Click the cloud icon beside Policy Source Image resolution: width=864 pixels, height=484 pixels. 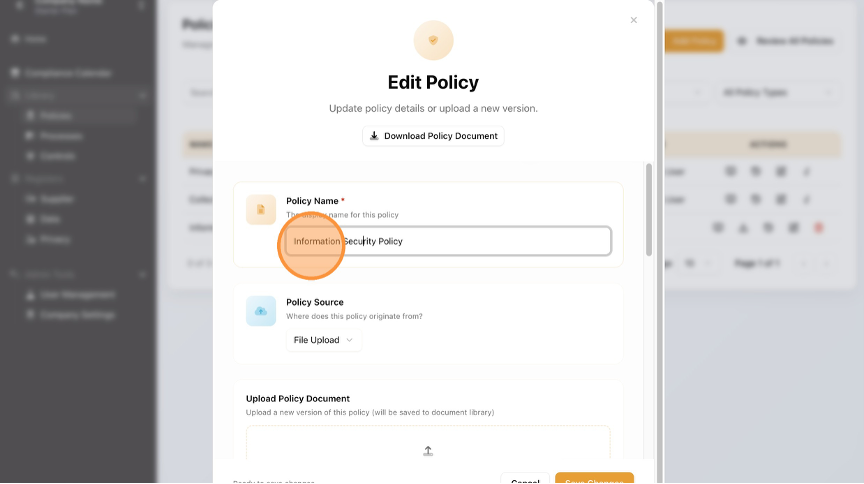(260, 311)
